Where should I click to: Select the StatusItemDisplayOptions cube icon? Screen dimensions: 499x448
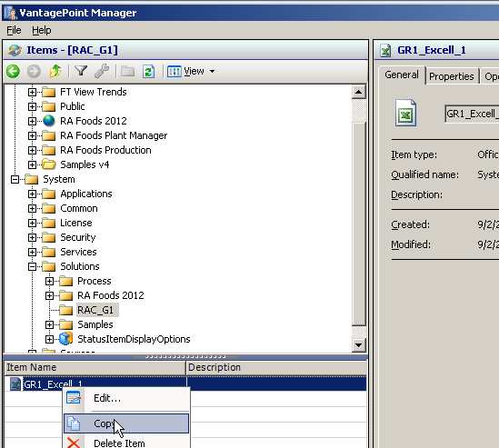(65, 339)
